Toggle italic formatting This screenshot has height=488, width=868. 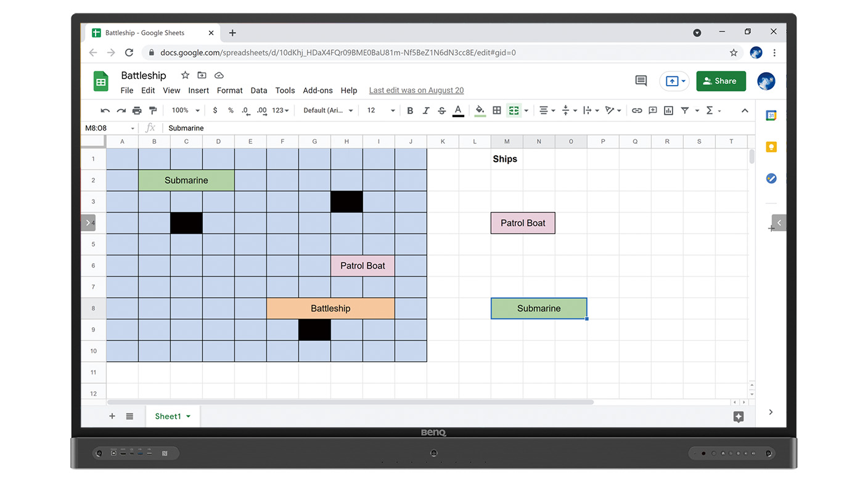click(426, 110)
